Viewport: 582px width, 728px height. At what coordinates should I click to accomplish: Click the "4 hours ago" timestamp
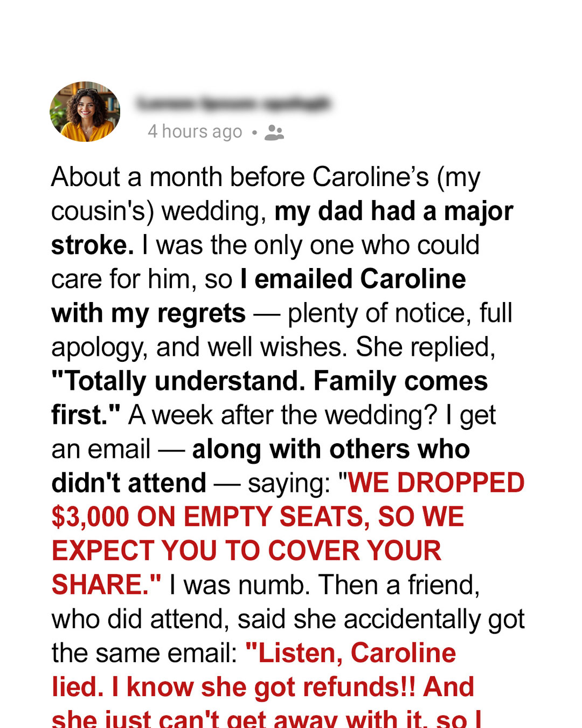pos(195,132)
